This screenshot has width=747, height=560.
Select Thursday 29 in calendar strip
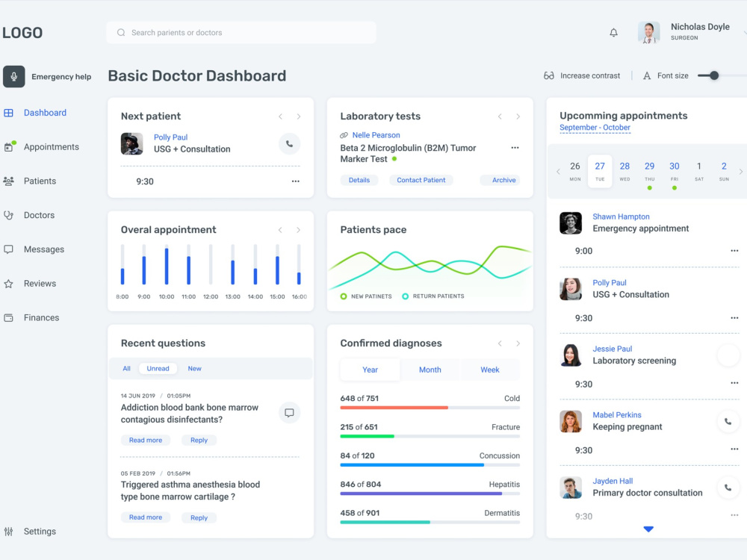click(x=649, y=172)
